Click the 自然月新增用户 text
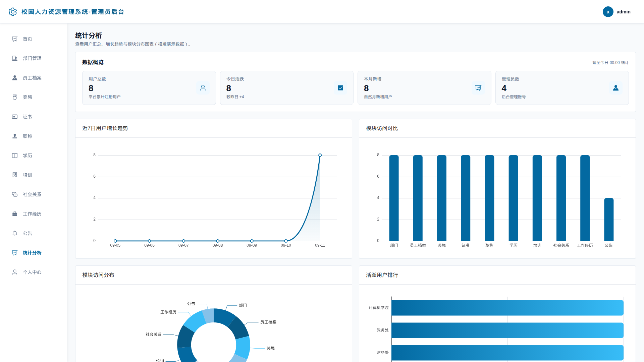 [378, 97]
